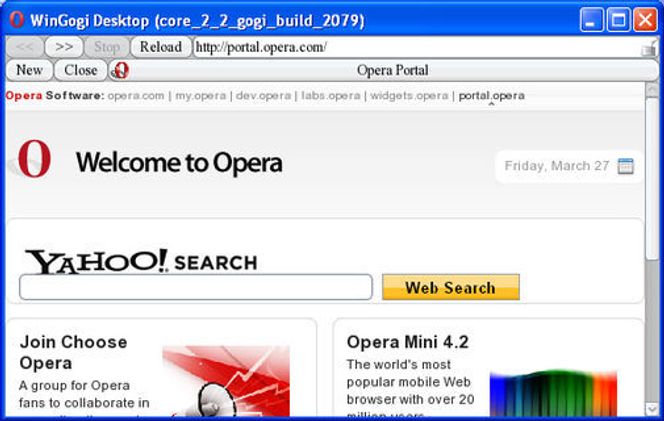Click the calendar icon beside the date
This screenshot has height=421, width=664.
(x=625, y=166)
